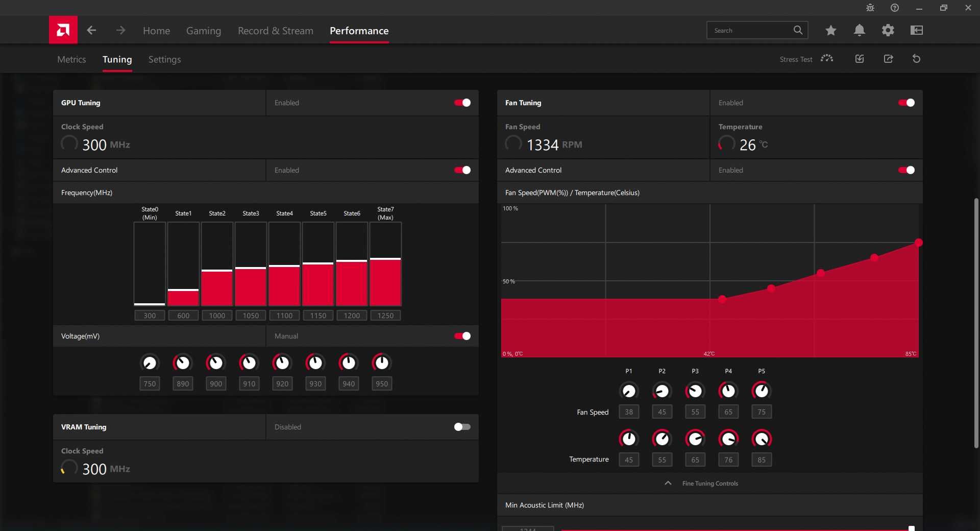Select the Performance tab

coord(359,31)
